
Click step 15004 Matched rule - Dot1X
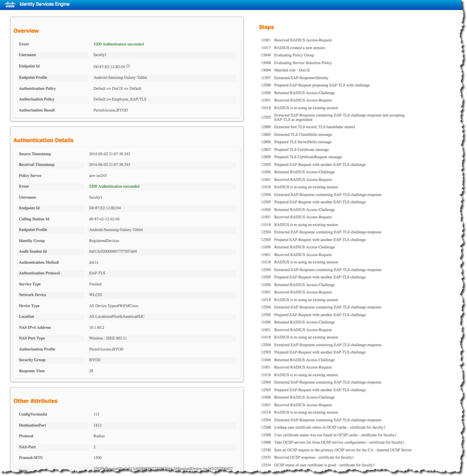(285, 70)
